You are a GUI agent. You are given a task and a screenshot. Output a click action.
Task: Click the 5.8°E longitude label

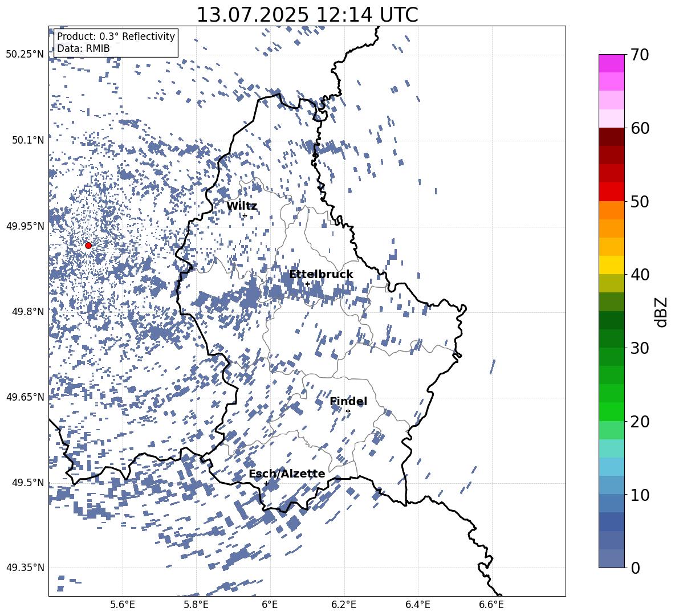pyautogui.click(x=196, y=605)
